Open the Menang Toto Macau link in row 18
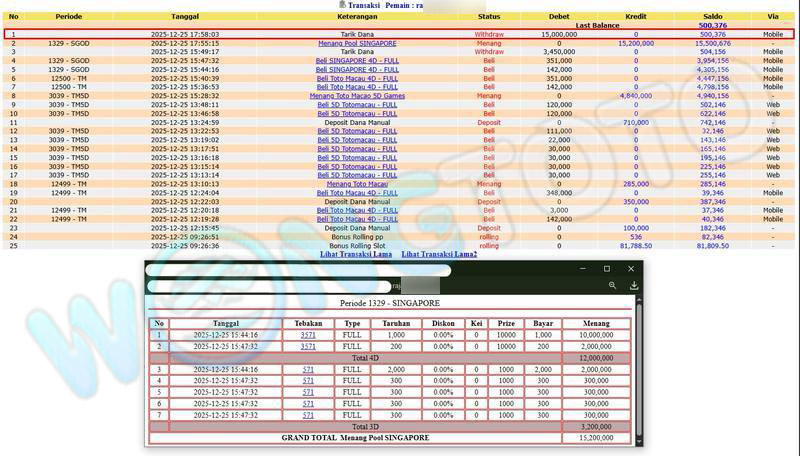Viewport: 800px width, 456px height. [357, 184]
